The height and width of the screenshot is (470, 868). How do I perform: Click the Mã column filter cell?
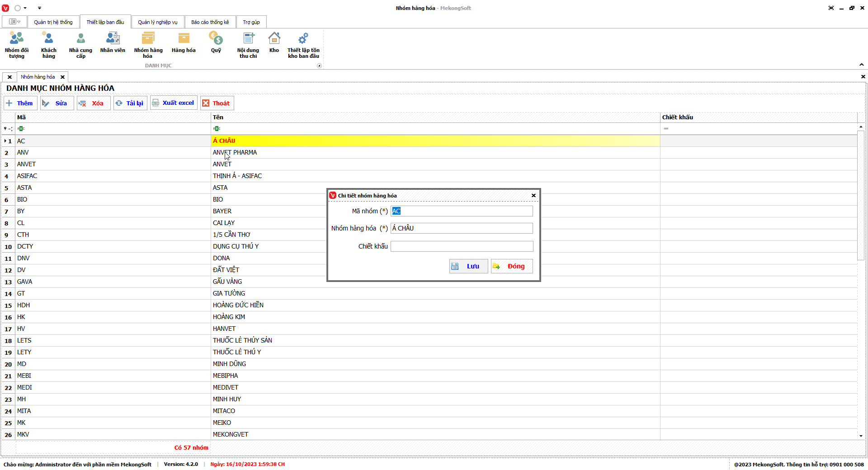[113, 129]
